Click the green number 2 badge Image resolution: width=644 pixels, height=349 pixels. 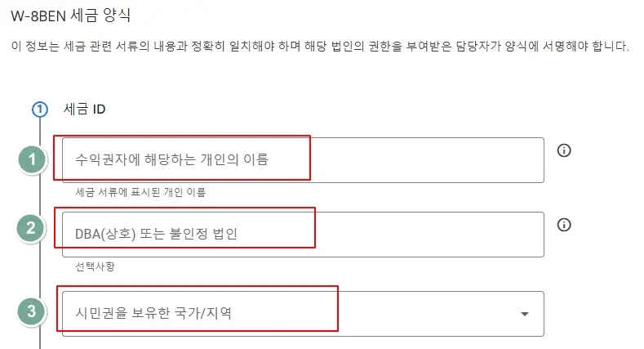point(31,228)
